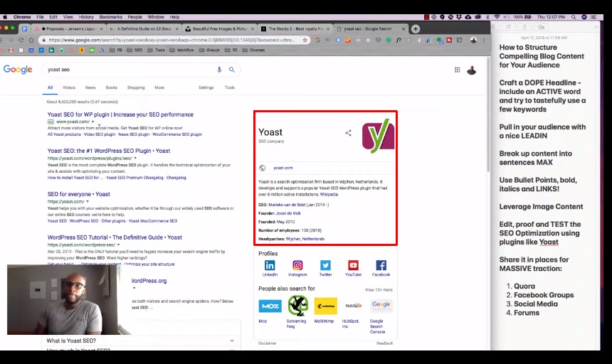Open Yoast's Facebook profile icon
This screenshot has width=612, height=364.
381,265
